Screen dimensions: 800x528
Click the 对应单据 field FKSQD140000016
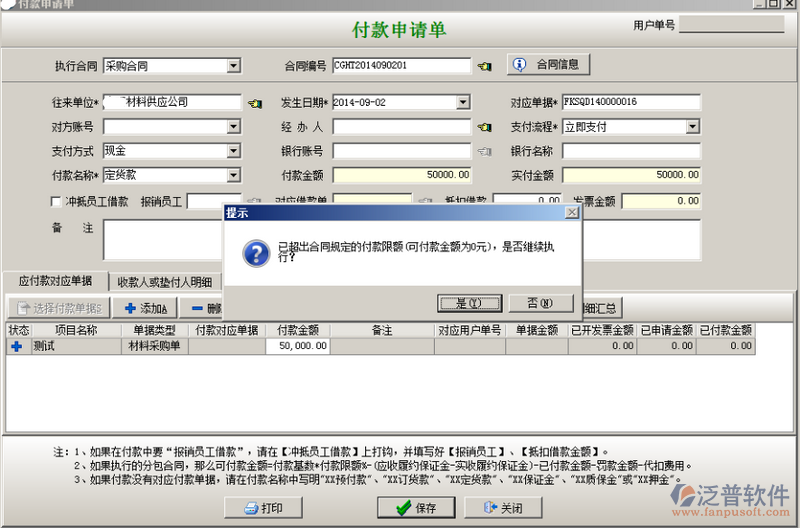tap(632, 102)
